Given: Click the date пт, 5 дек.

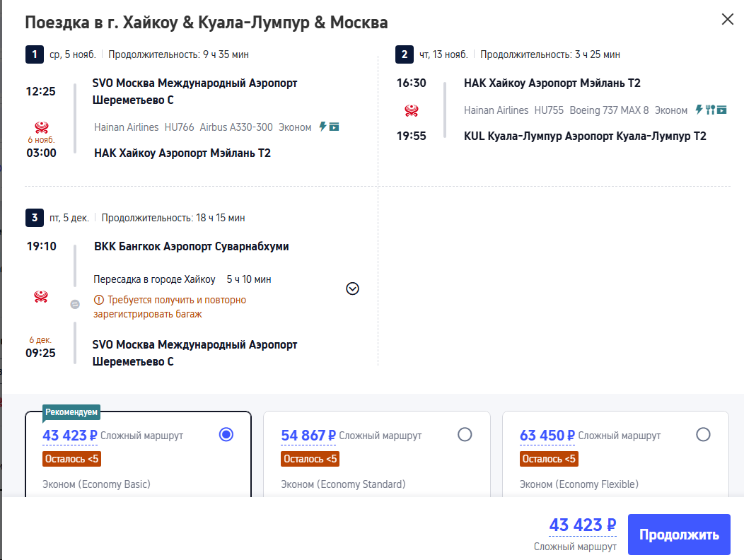Looking at the screenshot, I should (69, 218).
